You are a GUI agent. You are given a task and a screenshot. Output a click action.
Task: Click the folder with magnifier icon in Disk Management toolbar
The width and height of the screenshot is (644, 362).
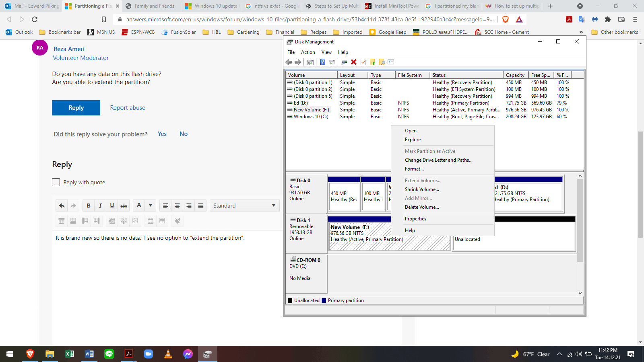coord(382,62)
